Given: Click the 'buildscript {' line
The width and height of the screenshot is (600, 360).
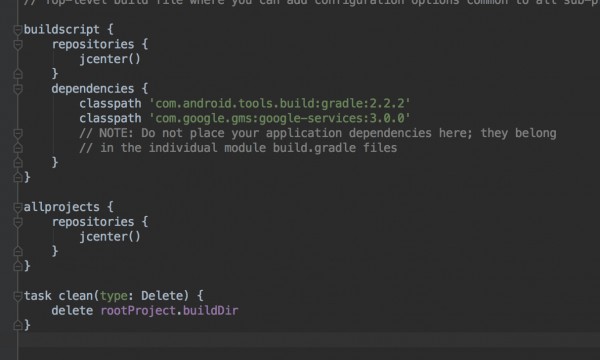Looking at the screenshot, I should [x=68, y=29].
